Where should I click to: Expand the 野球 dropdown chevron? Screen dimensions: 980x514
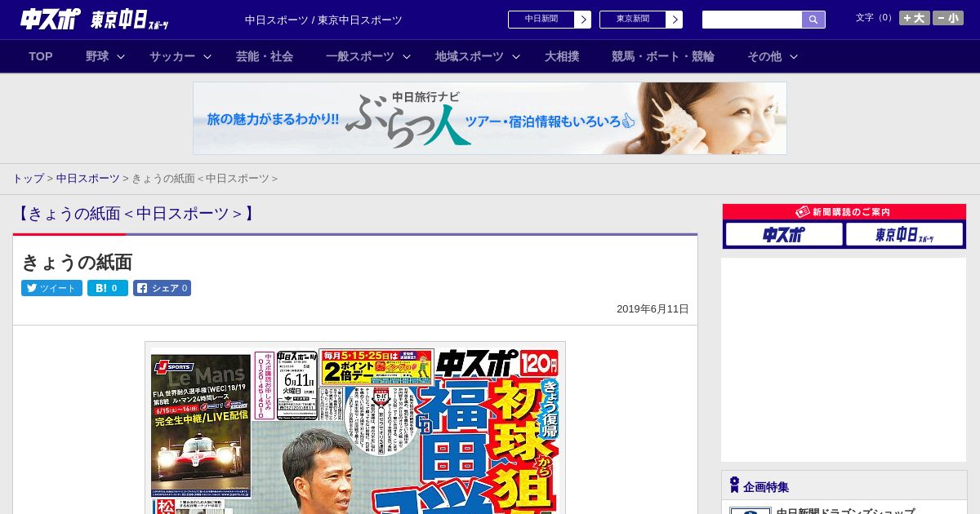coord(121,56)
